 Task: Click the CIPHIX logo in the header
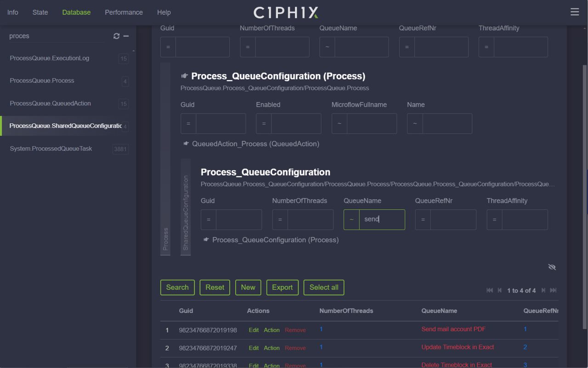(x=286, y=12)
